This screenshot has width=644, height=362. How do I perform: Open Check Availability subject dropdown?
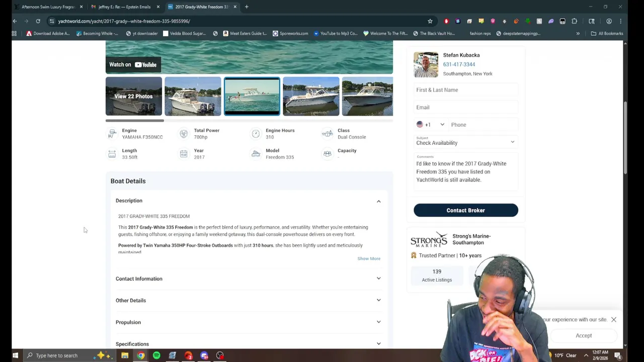click(x=466, y=141)
